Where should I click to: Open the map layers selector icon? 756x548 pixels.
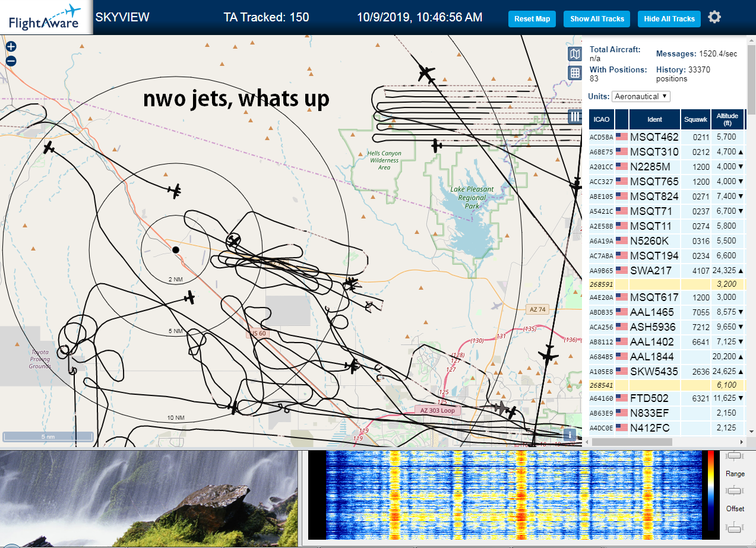(x=574, y=55)
